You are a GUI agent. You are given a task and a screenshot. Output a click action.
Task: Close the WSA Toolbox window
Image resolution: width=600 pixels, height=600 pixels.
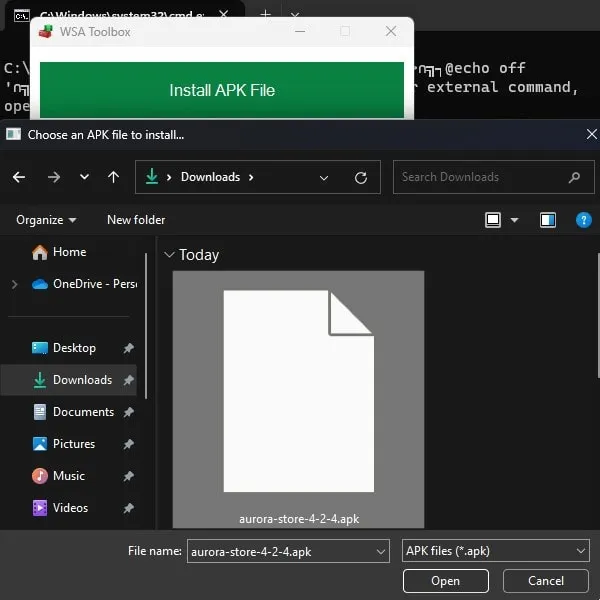[x=391, y=31]
